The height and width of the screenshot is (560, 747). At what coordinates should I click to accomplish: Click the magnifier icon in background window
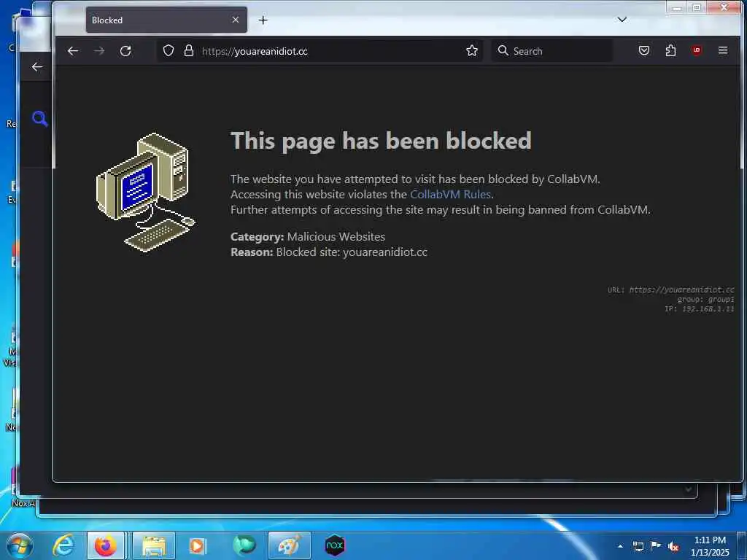39,119
